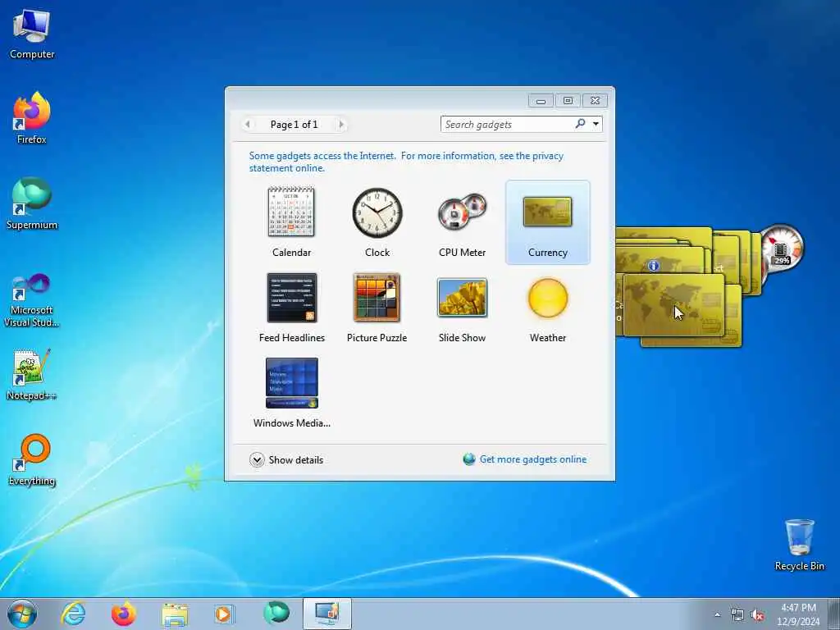Minimize the gadget gallery window
Image resolution: width=840 pixels, height=630 pixels.
[x=541, y=101]
